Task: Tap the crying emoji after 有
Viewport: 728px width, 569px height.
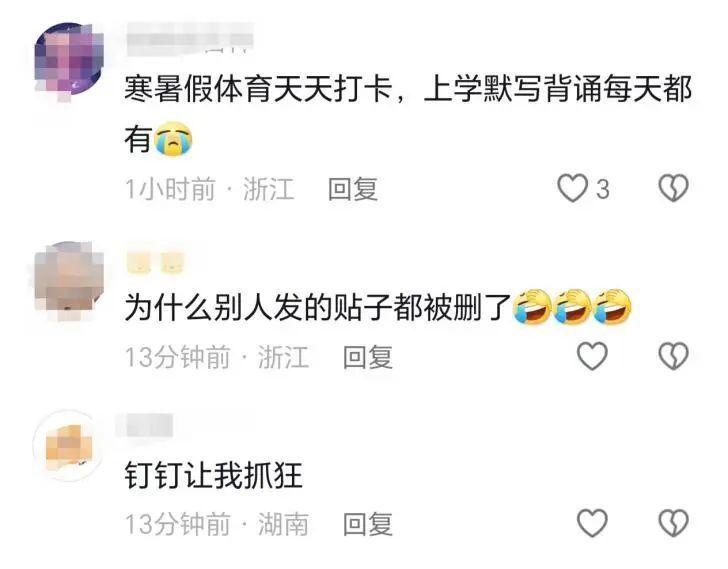Action: point(174,139)
